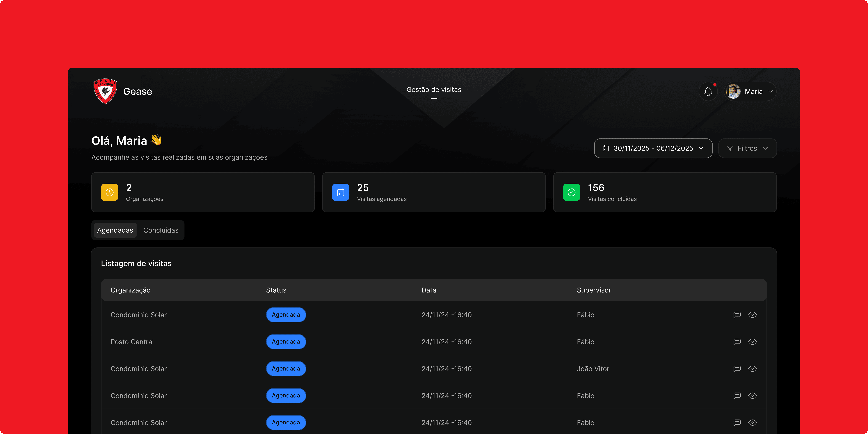Expand the Maria user menu chevron

[771, 91]
